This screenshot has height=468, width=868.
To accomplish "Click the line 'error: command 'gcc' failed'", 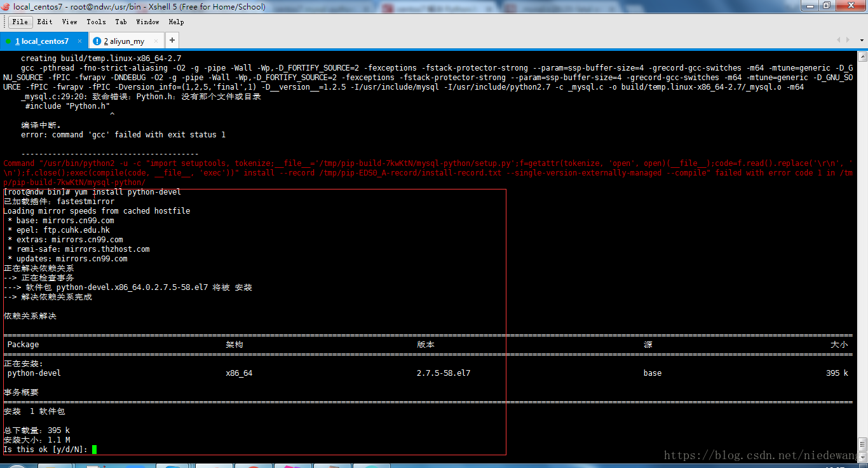I will (x=123, y=135).
